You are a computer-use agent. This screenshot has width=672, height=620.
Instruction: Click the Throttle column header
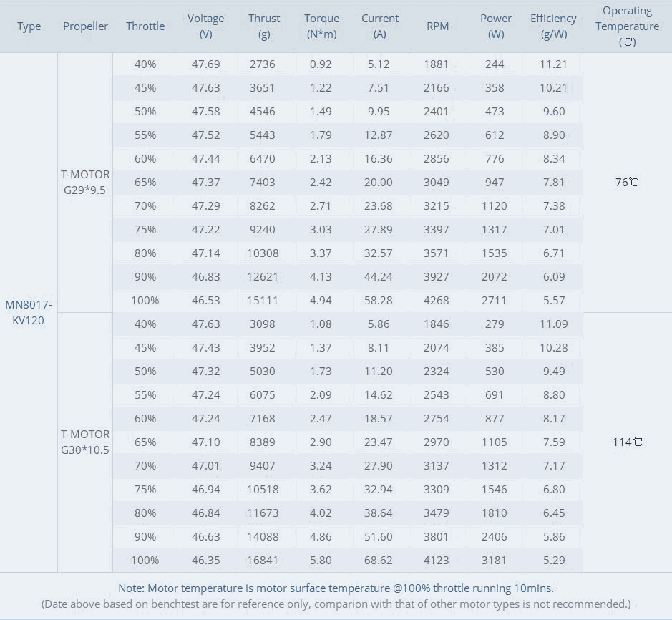click(145, 26)
